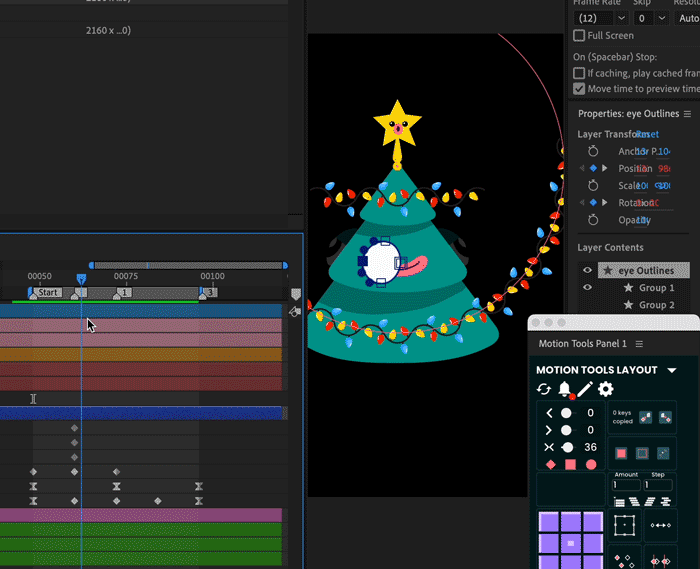Open Motion Tools notifications bell
The width and height of the screenshot is (700, 569).
pos(565,389)
